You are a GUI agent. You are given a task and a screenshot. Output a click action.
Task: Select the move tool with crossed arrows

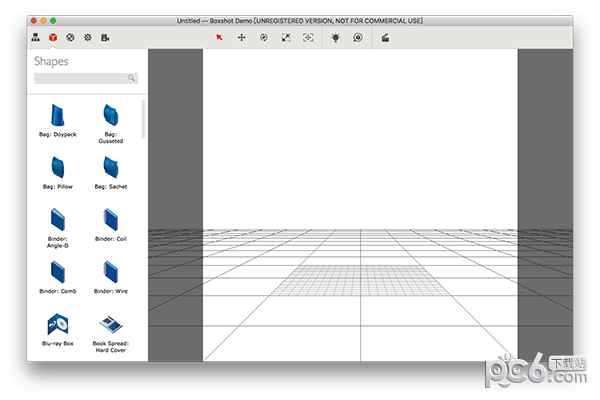(x=241, y=38)
